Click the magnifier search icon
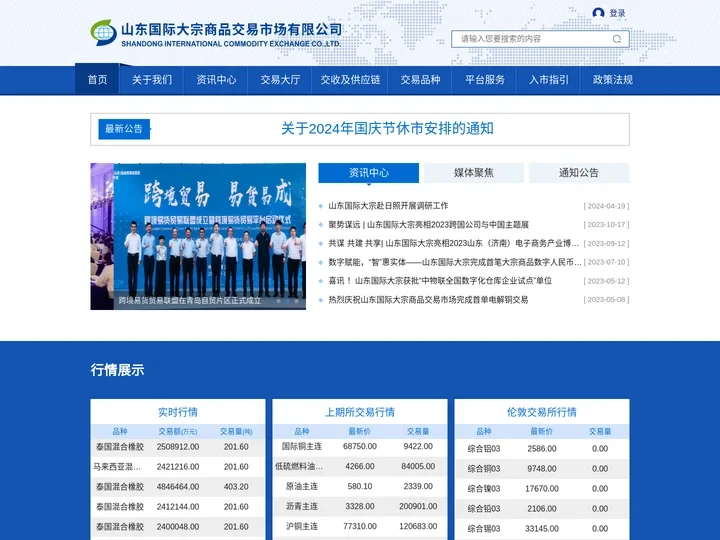720x540 pixels. point(617,39)
